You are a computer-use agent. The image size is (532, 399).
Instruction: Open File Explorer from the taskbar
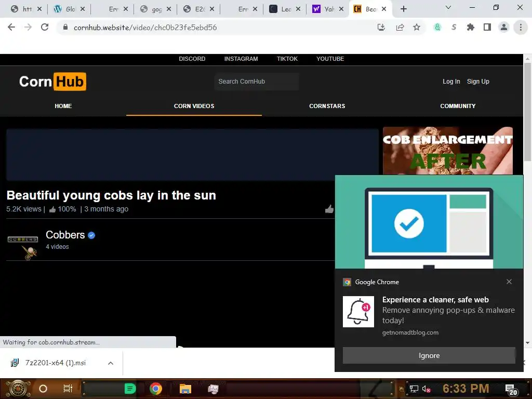point(185,389)
